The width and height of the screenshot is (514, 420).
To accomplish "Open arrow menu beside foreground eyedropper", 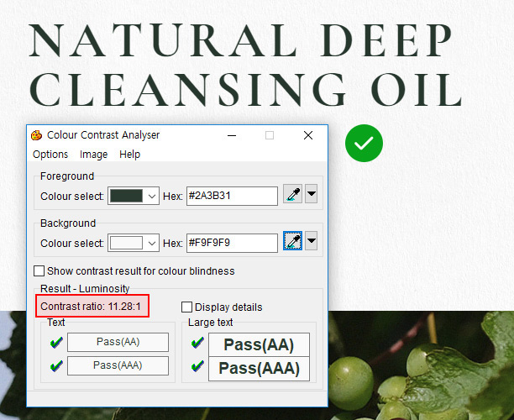I will click(311, 196).
